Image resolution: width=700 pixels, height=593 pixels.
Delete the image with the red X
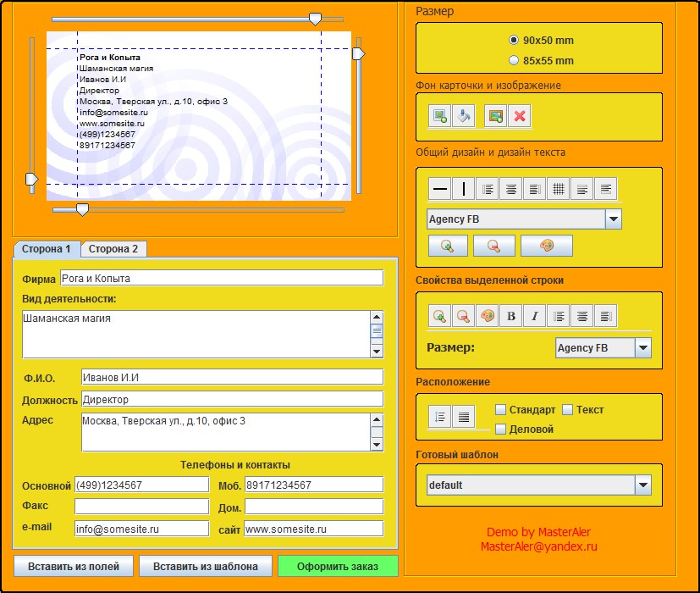point(519,116)
